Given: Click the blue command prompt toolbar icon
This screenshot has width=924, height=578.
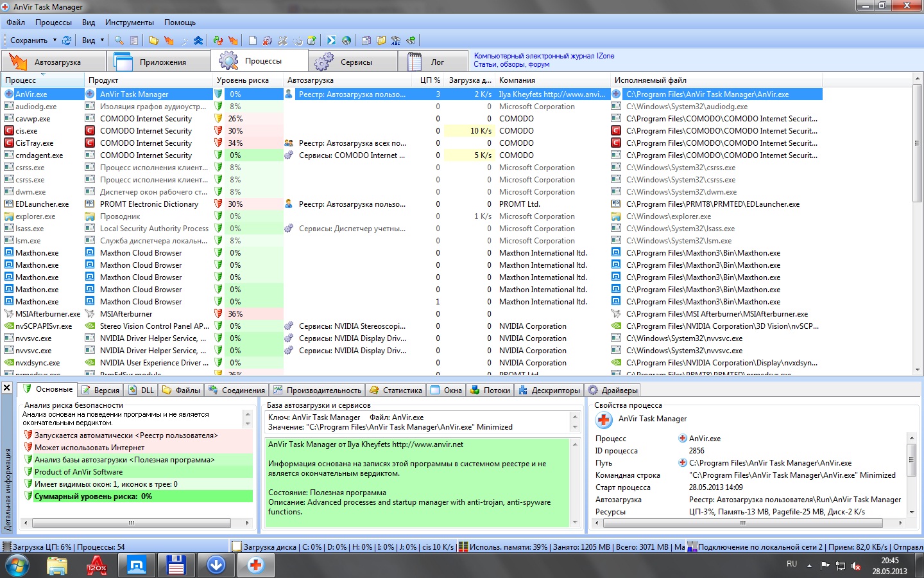Looking at the screenshot, I should [331, 40].
